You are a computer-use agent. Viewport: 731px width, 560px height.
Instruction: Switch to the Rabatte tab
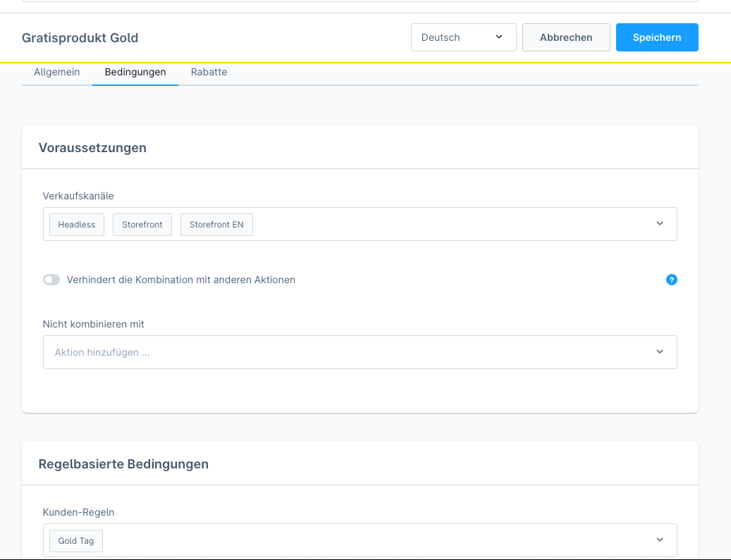[x=209, y=73]
